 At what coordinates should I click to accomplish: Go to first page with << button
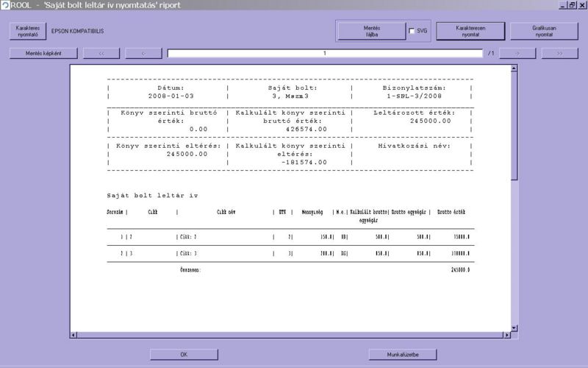pyautogui.click(x=101, y=53)
